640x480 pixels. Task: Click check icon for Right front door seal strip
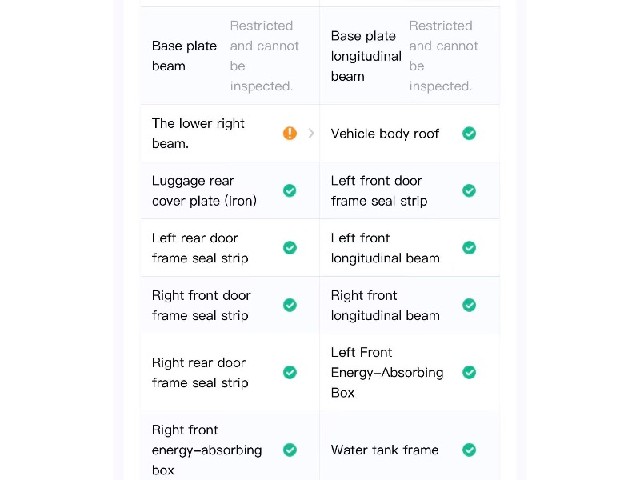click(x=290, y=305)
